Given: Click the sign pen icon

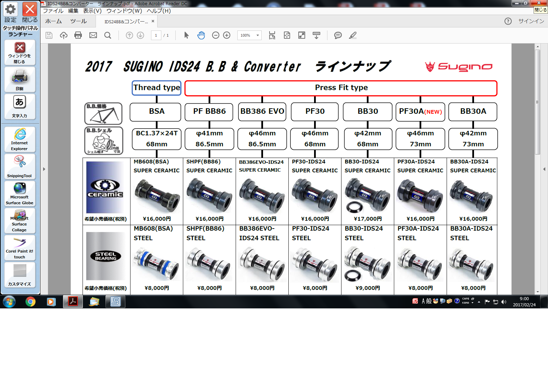Looking at the screenshot, I should 352,35.
